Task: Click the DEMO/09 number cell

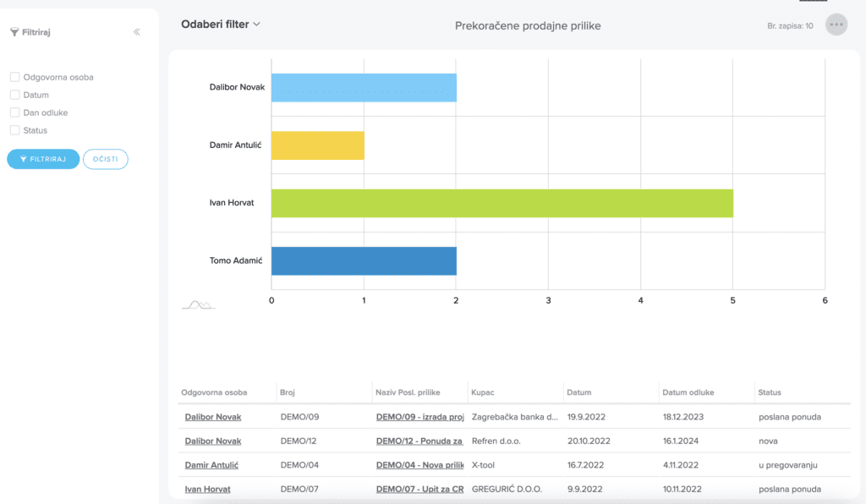Action: [299, 417]
